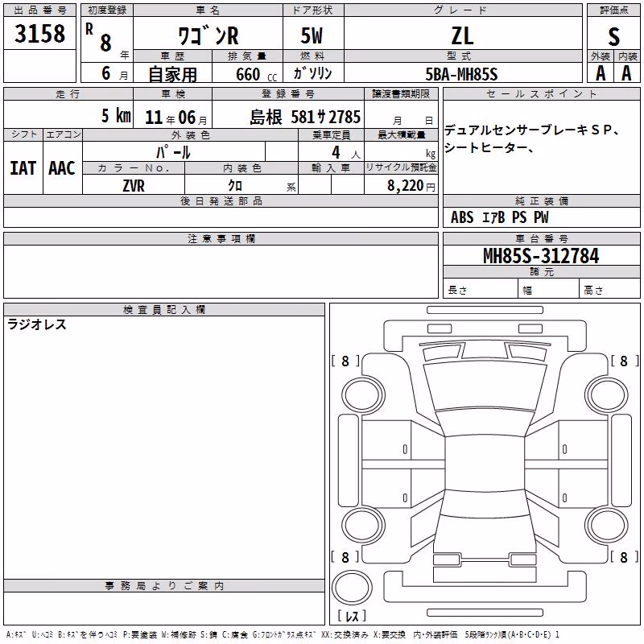Click the equipment list ABS エアB PS PW

499,217
